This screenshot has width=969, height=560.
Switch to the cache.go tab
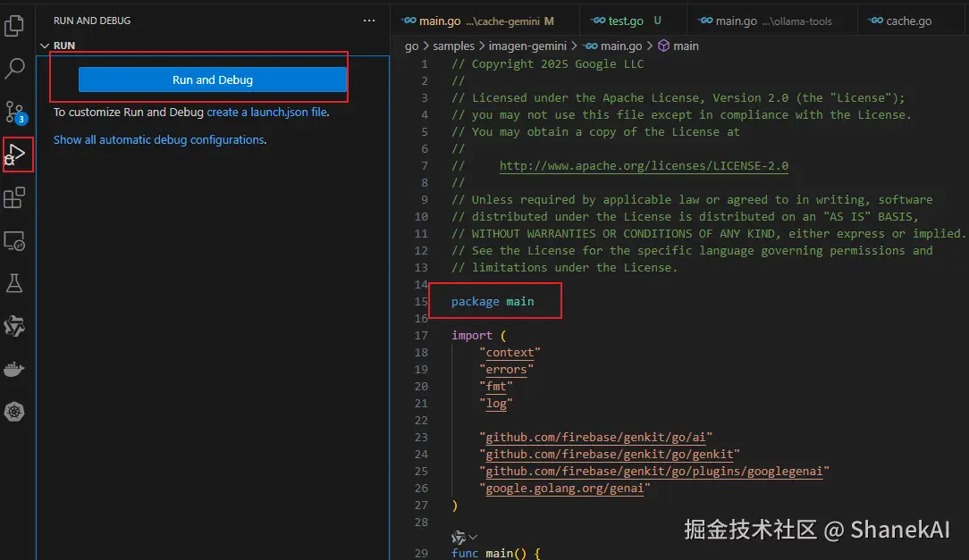tap(908, 21)
